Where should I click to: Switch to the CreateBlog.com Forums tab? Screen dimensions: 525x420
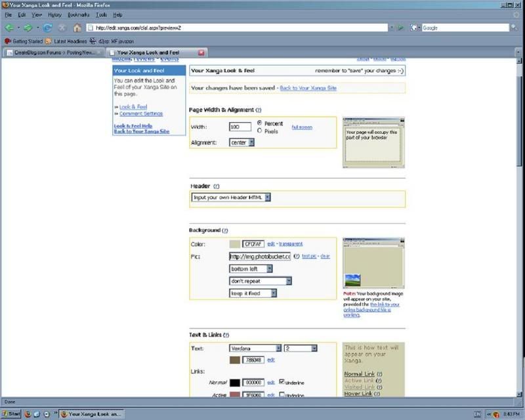(54, 52)
